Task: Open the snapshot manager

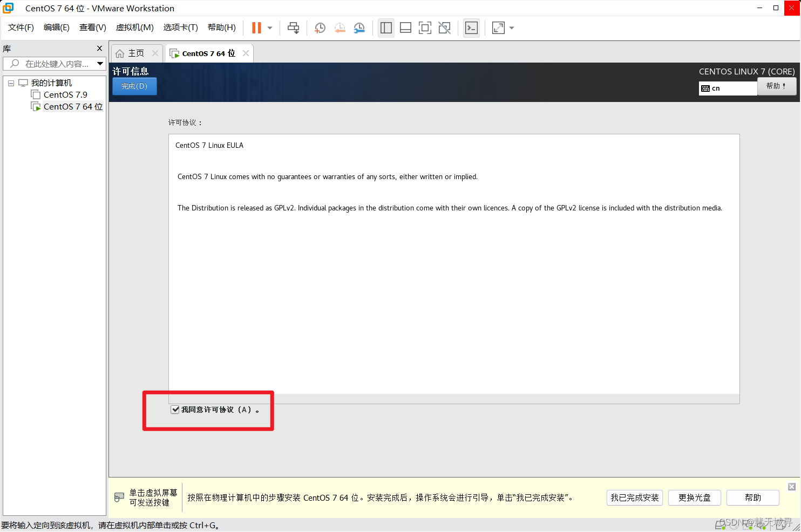Action: pos(359,28)
